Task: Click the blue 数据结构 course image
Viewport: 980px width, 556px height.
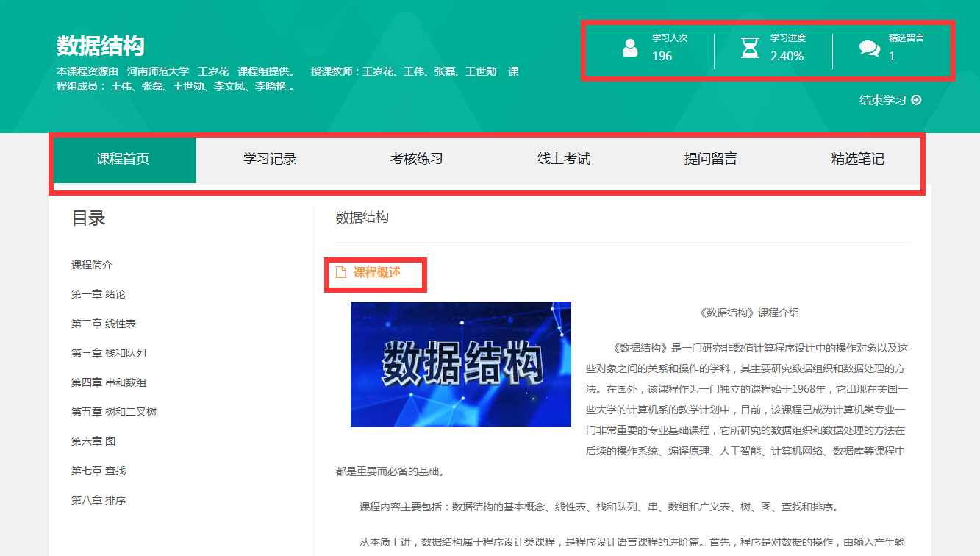Action: click(x=461, y=364)
